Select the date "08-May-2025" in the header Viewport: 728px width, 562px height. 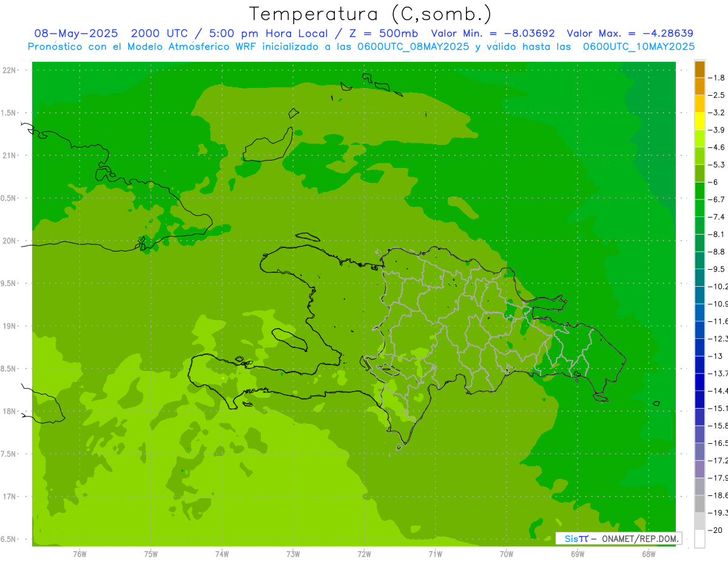[x=76, y=33]
